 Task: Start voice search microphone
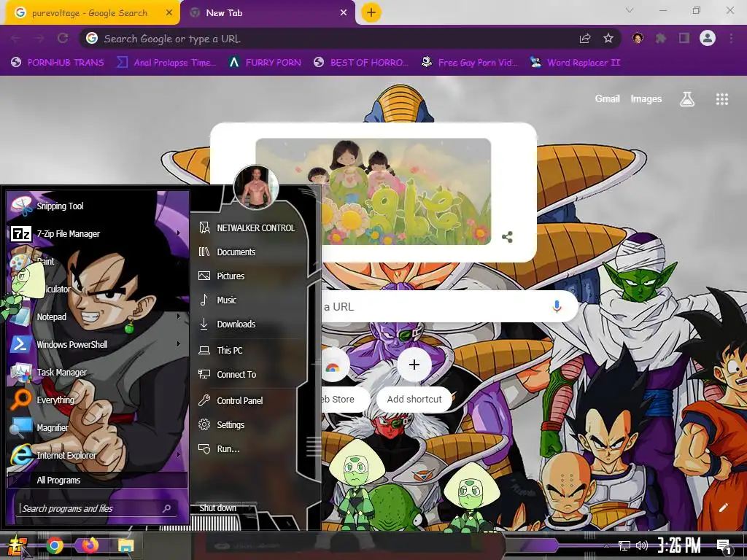(x=557, y=306)
